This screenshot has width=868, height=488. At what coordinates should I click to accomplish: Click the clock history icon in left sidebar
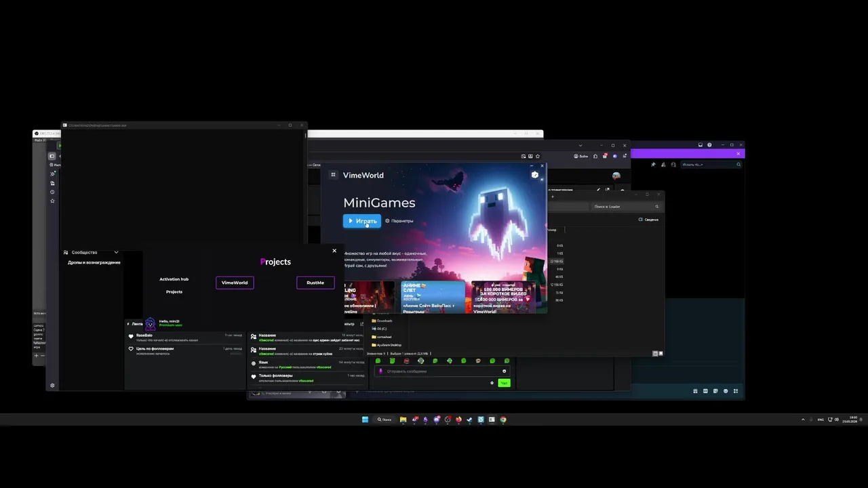click(x=52, y=192)
